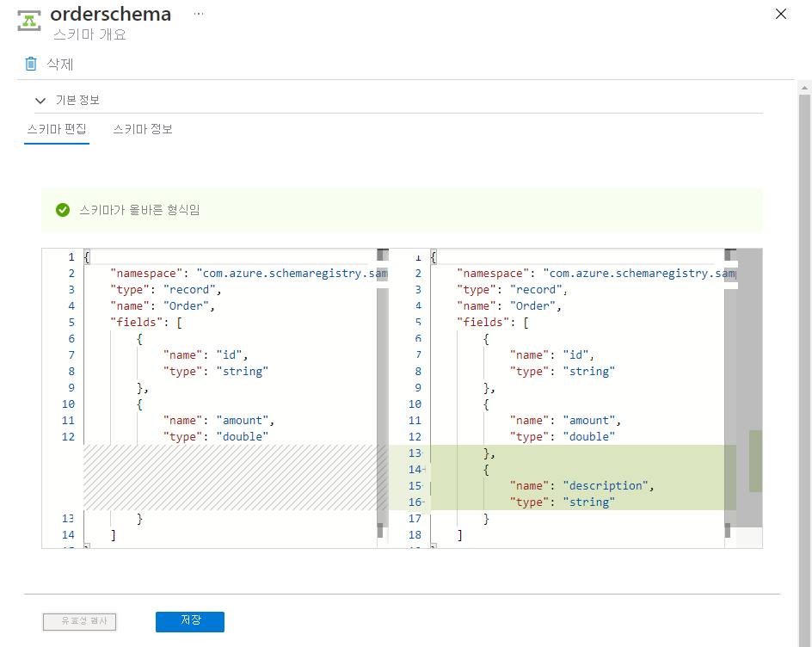Open the 스키마 정보 tab
812x647 pixels.
pyautogui.click(x=143, y=129)
